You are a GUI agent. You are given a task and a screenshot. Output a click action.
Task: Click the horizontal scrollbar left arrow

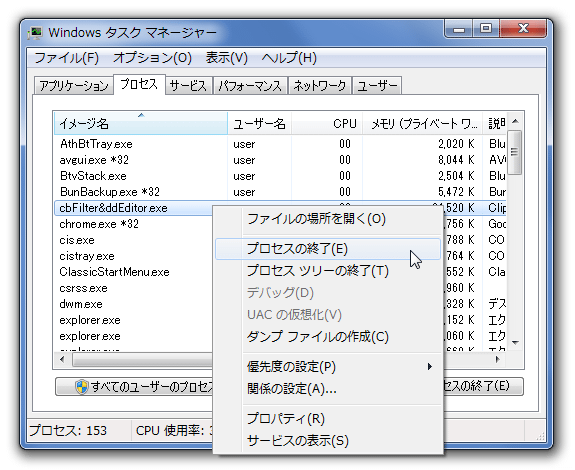tap(62, 359)
